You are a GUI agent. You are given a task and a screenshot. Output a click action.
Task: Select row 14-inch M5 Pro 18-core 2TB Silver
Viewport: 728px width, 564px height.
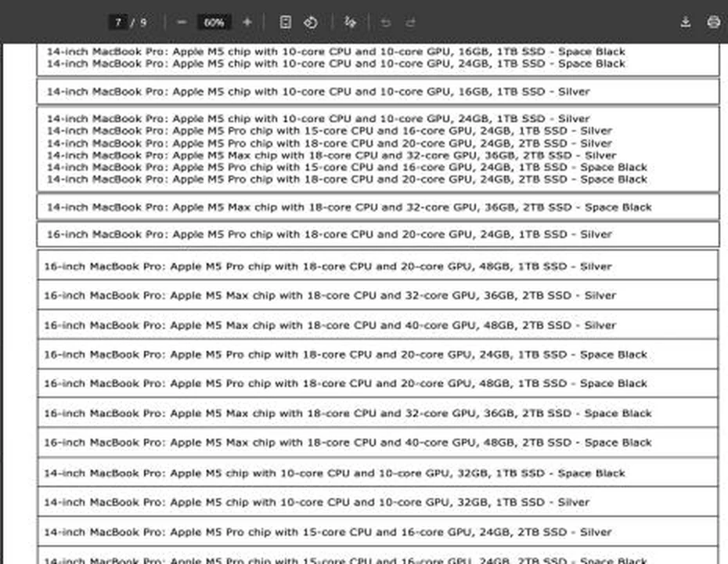pyautogui.click(x=330, y=143)
